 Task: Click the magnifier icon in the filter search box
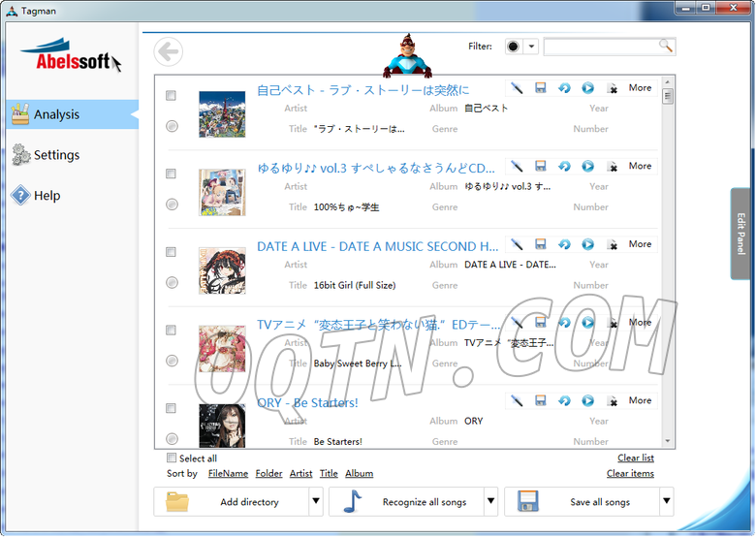665,46
